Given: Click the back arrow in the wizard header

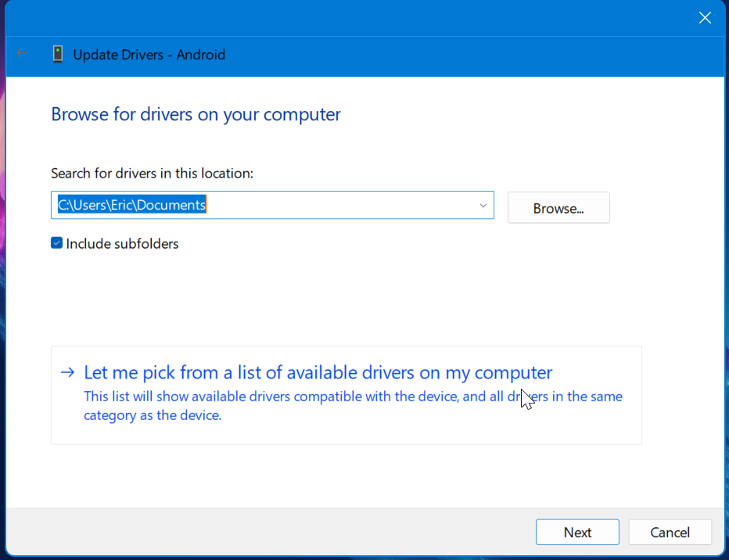Looking at the screenshot, I should click(x=21, y=56).
